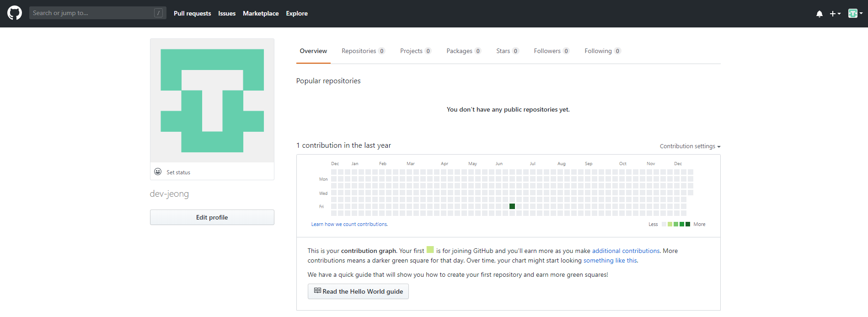The height and width of the screenshot is (317, 868).
Task: Click the Popular repositories heading
Action: click(328, 81)
